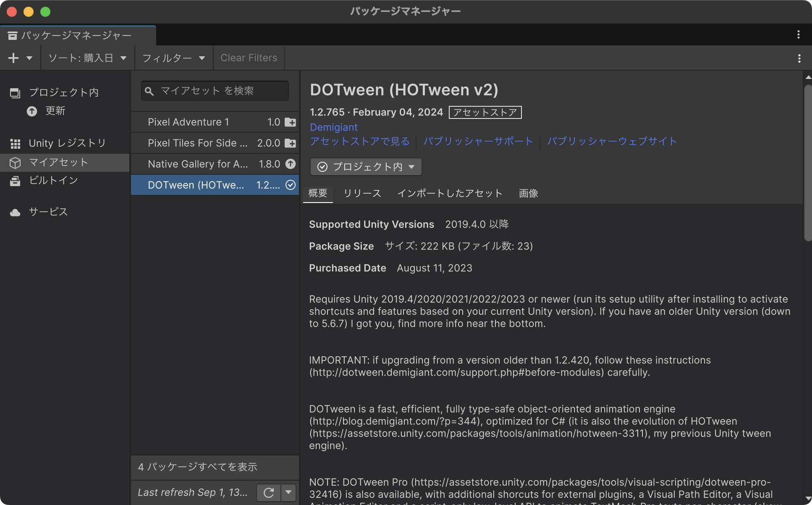
Task: Click the import icon next to Pixel Adventure 1
Action: pyautogui.click(x=290, y=122)
